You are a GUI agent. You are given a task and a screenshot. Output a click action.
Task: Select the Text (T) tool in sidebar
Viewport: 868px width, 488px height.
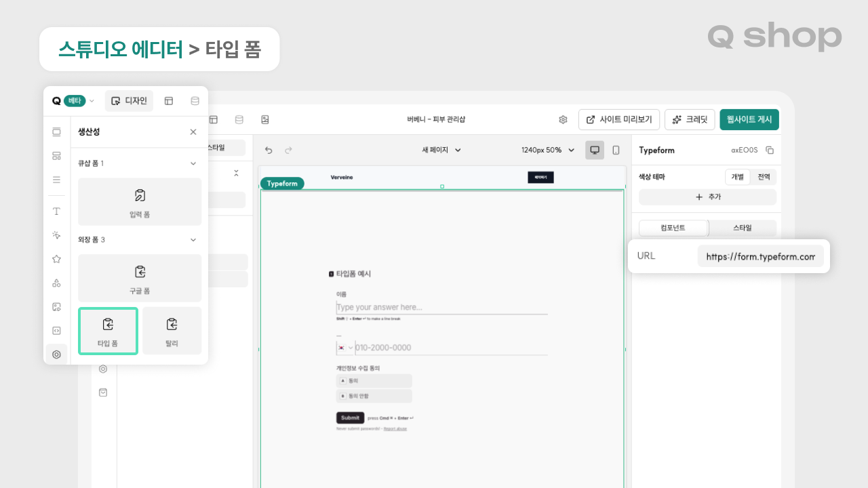tap(56, 211)
